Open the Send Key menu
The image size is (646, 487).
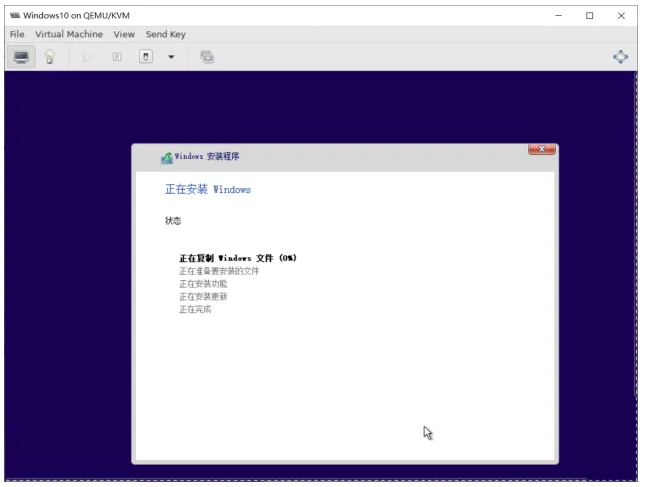tap(166, 34)
